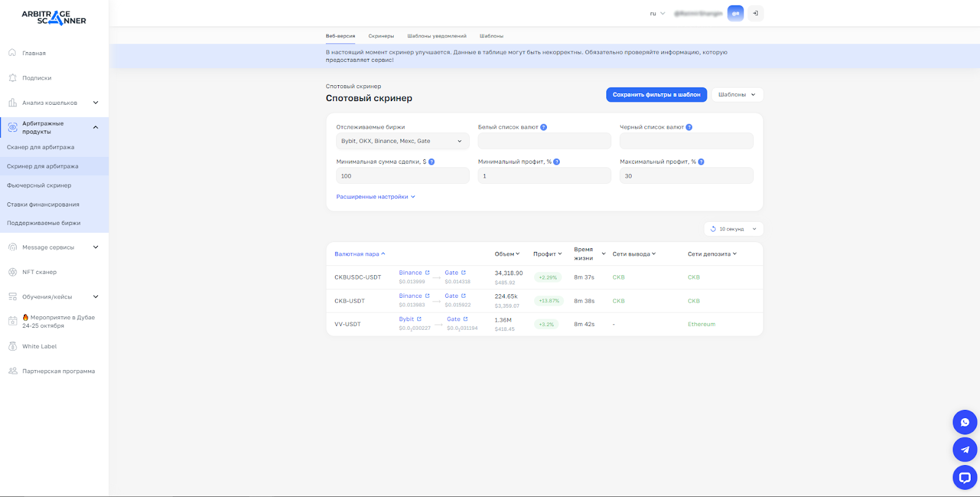Click the Белый список валют input field
The image size is (980, 497).
click(x=545, y=141)
